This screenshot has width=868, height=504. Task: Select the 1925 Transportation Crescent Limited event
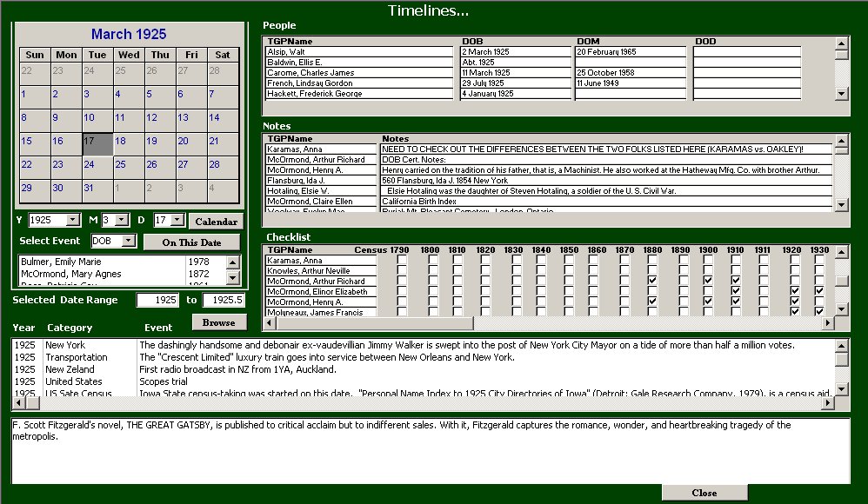click(x=423, y=357)
